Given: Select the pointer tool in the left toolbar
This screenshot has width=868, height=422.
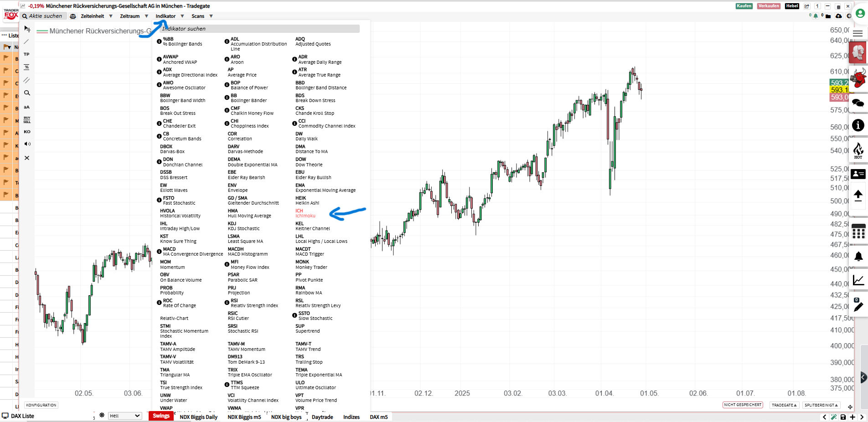Looking at the screenshot, I should (x=27, y=29).
